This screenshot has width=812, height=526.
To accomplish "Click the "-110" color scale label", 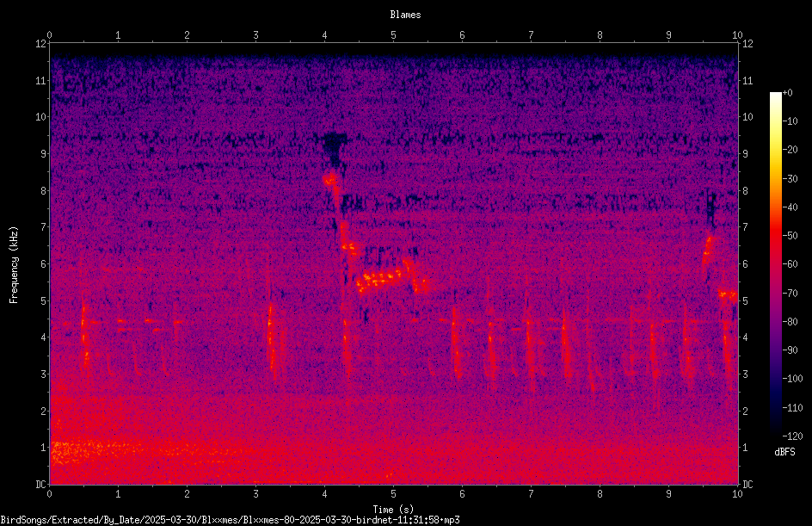I will 792,408.
